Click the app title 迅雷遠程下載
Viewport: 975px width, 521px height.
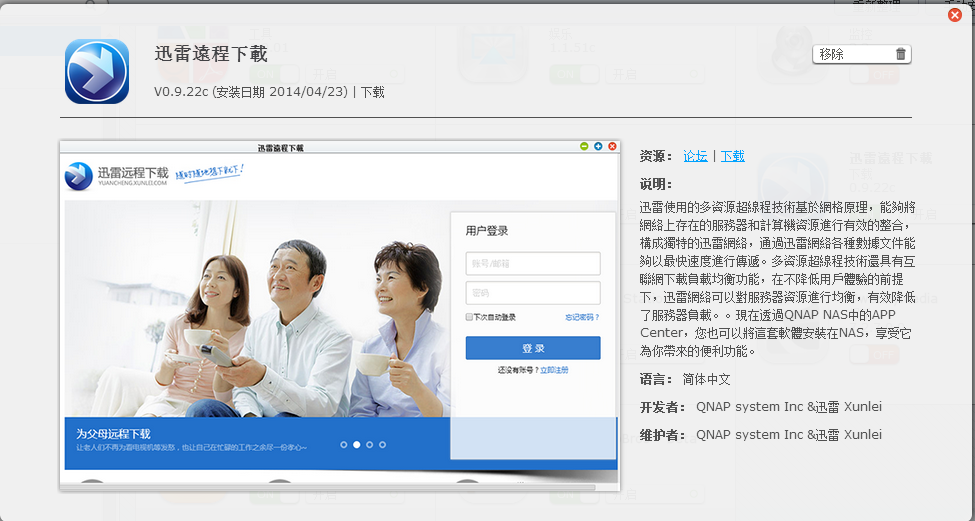[211, 54]
